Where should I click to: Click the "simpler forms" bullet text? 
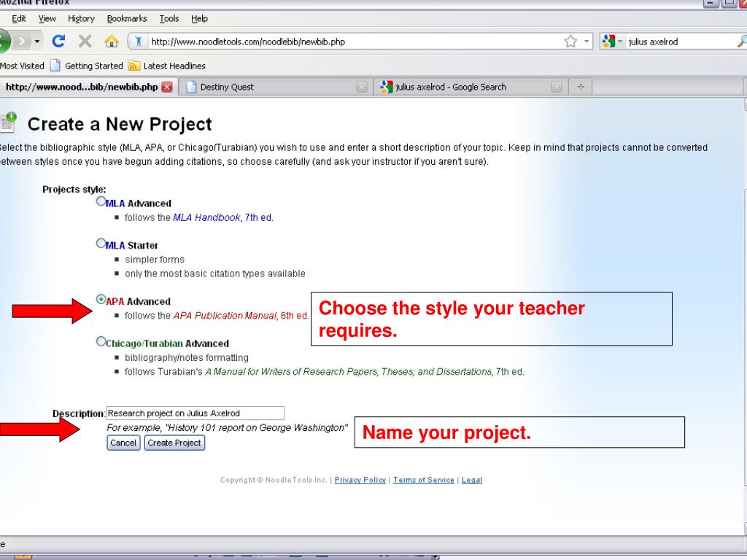coord(155,260)
